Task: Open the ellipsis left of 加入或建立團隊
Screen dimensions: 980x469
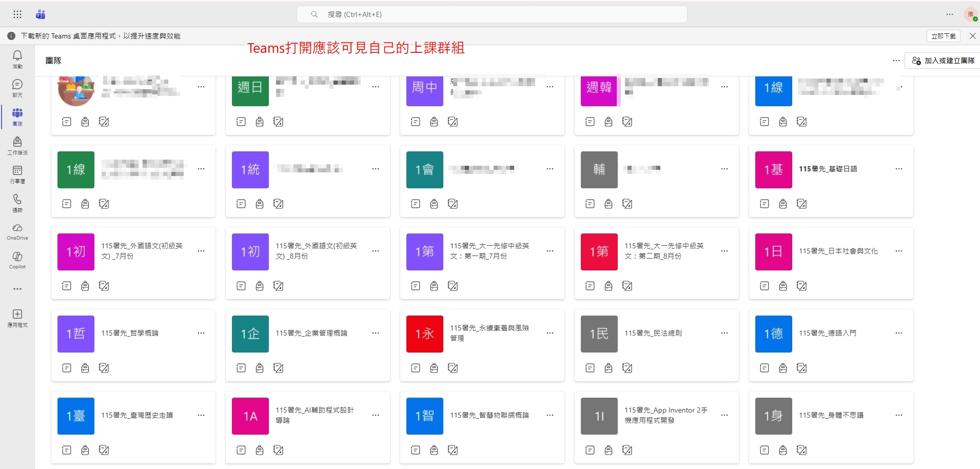Action: (896, 61)
